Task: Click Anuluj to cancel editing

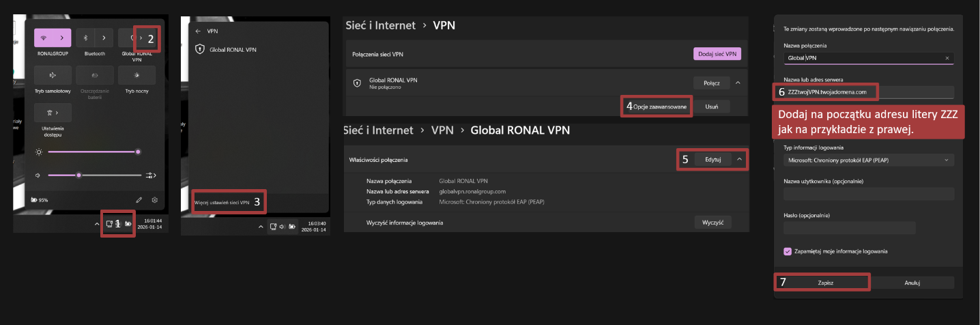Action: pos(912,282)
